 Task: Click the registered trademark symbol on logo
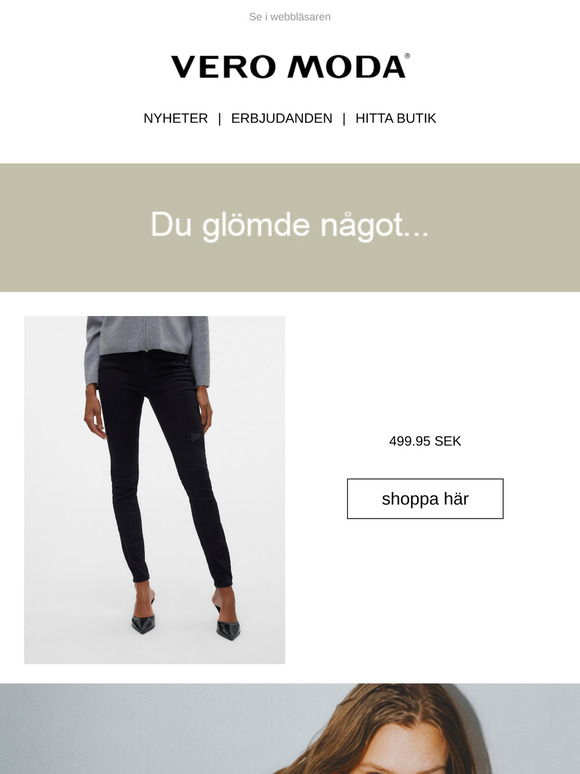(x=407, y=56)
